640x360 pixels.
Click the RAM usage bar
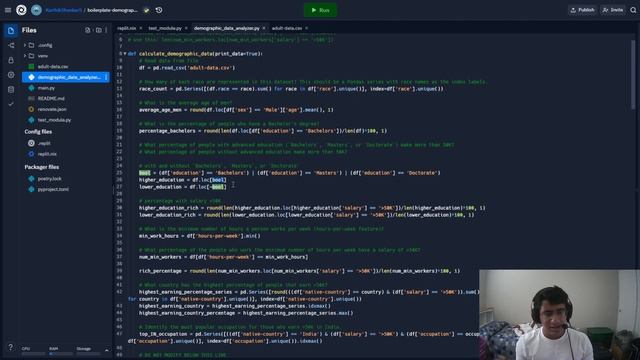[x=60, y=353]
